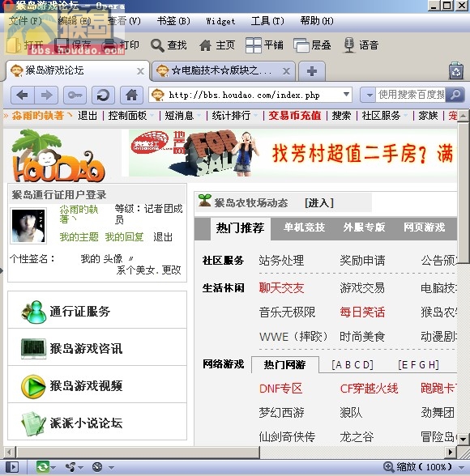The image size is (470, 476).
Task: Click the 使用搜索百度 search input field
Action: tap(411, 95)
